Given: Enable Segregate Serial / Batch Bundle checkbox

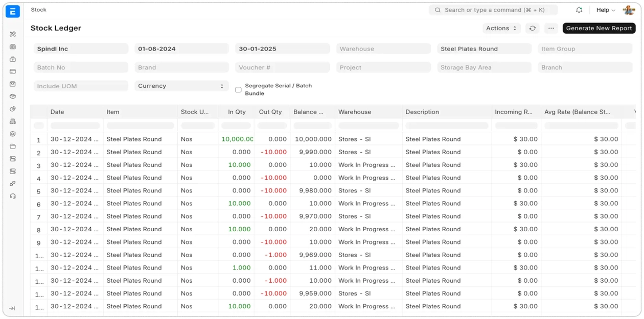Looking at the screenshot, I should [238, 90].
